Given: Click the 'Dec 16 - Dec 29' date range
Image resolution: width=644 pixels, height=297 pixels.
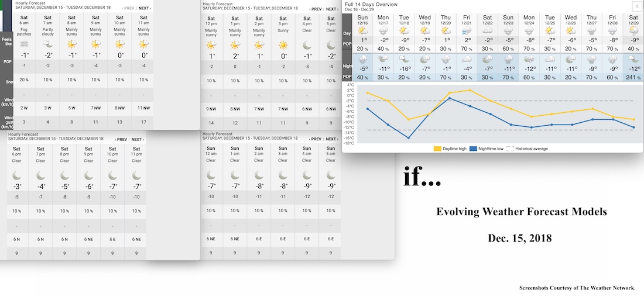Looking at the screenshot, I should (x=359, y=9).
